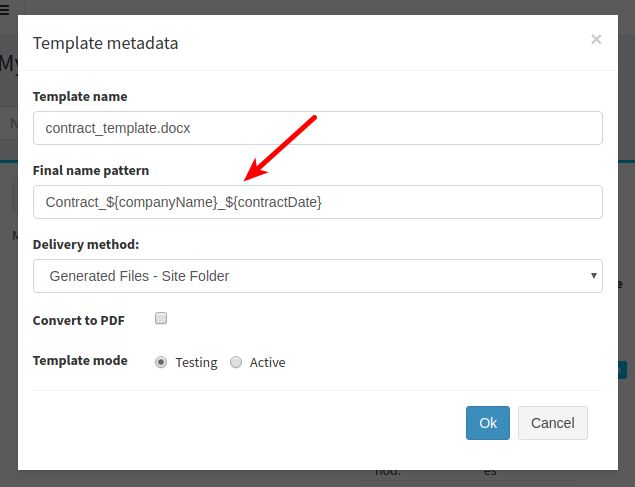Click the Testing label text

[x=196, y=362]
